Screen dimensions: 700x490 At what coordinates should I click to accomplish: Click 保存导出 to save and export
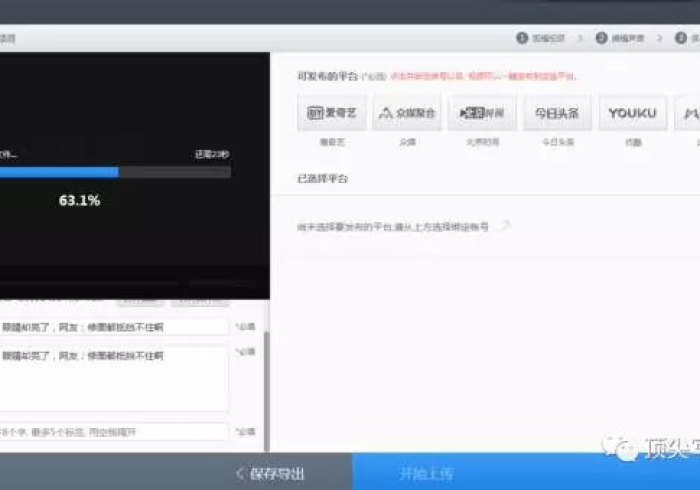pyautogui.click(x=270, y=473)
